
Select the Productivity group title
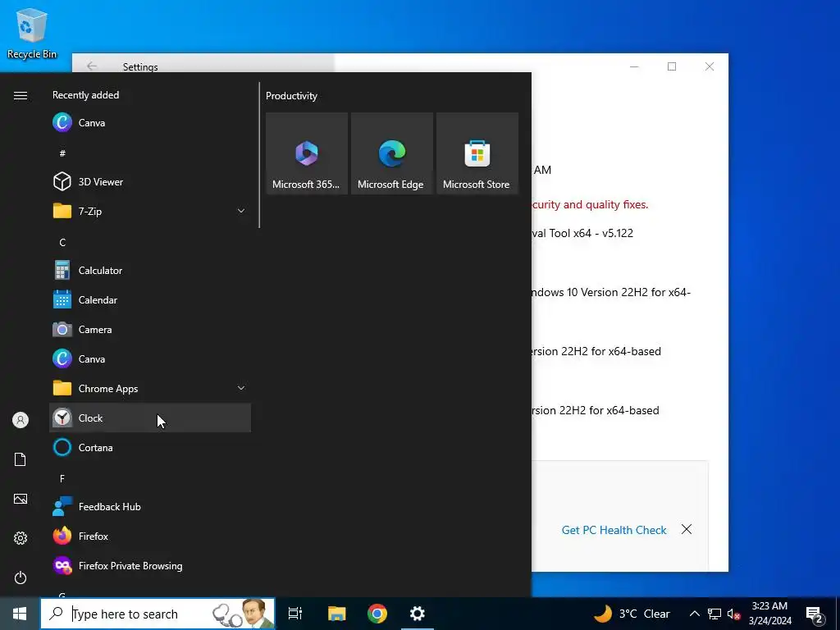click(291, 96)
